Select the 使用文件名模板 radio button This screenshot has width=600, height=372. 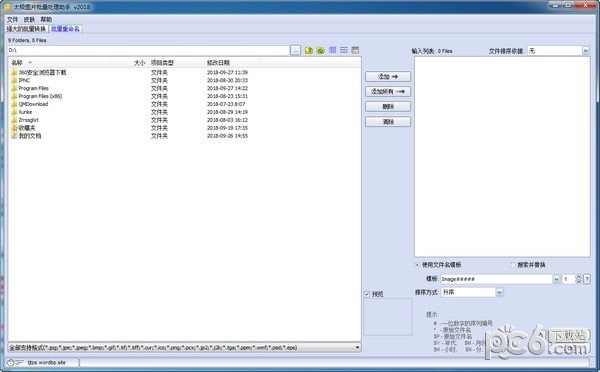click(417, 265)
